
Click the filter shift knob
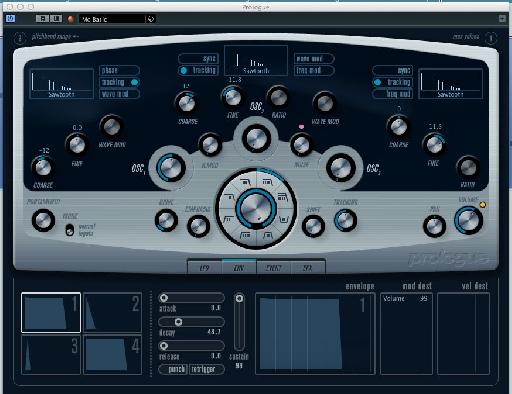point(313,226)
